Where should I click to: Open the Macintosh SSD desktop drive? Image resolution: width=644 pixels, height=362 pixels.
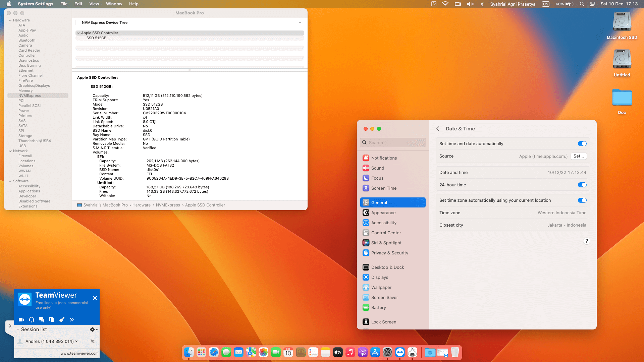[622, 22]
